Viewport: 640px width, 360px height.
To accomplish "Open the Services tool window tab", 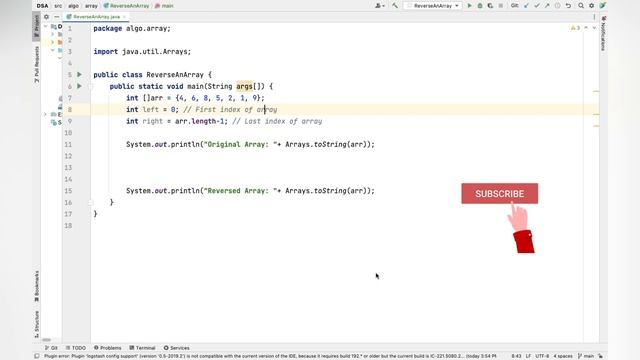I will [177, 348].
